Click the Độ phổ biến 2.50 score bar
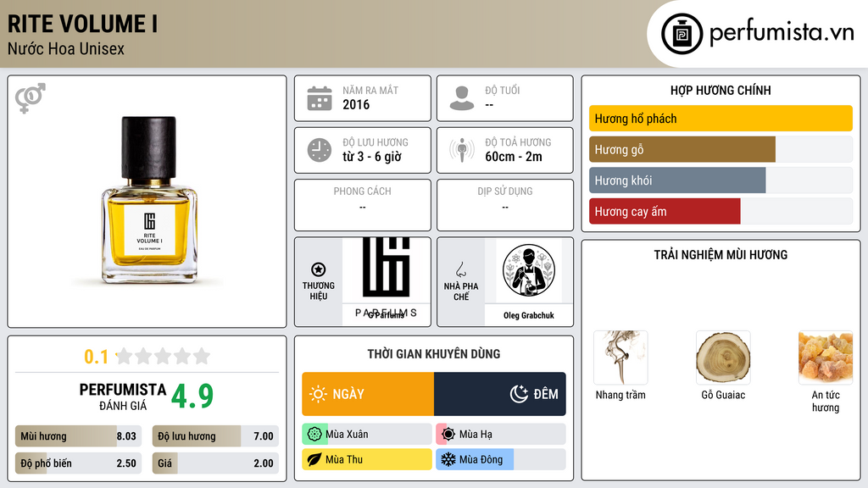868x488 pixels. 79,463
